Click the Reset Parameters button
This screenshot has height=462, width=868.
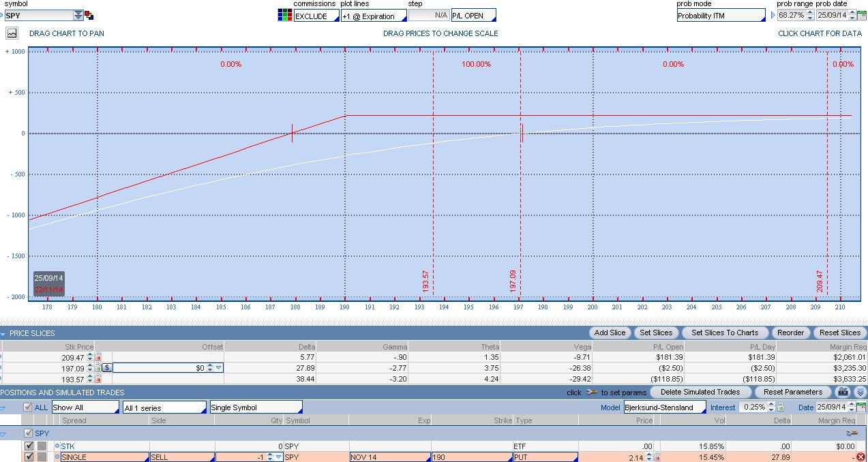click(793, 392)
